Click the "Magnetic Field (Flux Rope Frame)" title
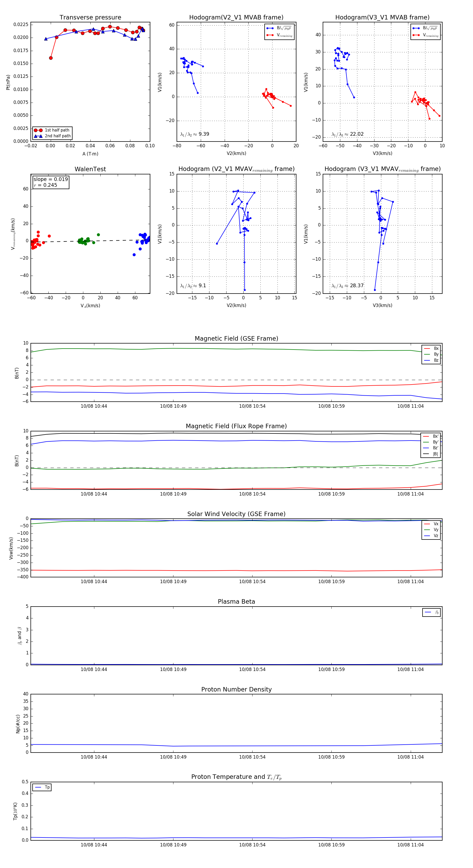The image size is (473, 868). tap(236, 426)
